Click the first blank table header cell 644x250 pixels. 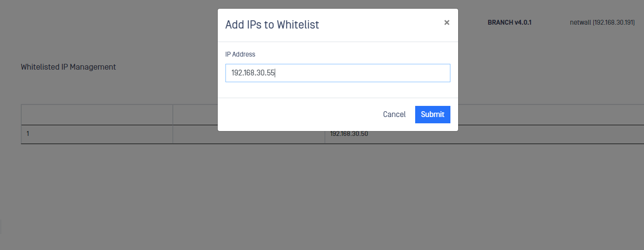pos(97,115)
